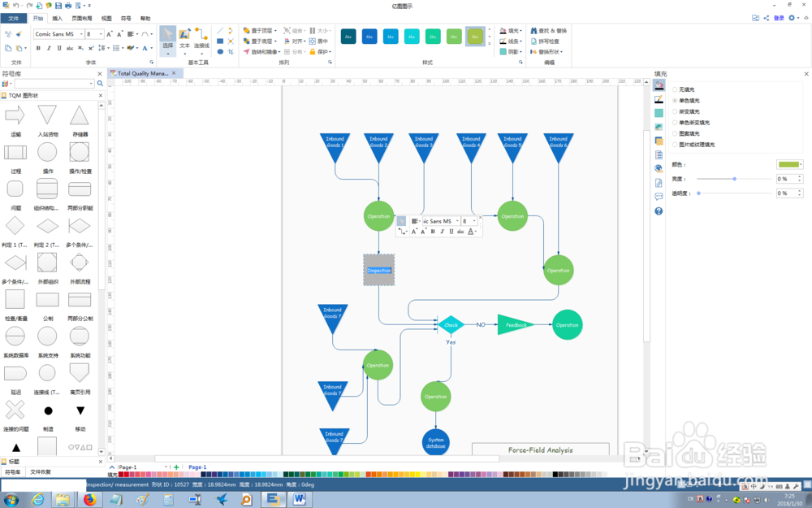Select 单色渐变填充 option

691,123
